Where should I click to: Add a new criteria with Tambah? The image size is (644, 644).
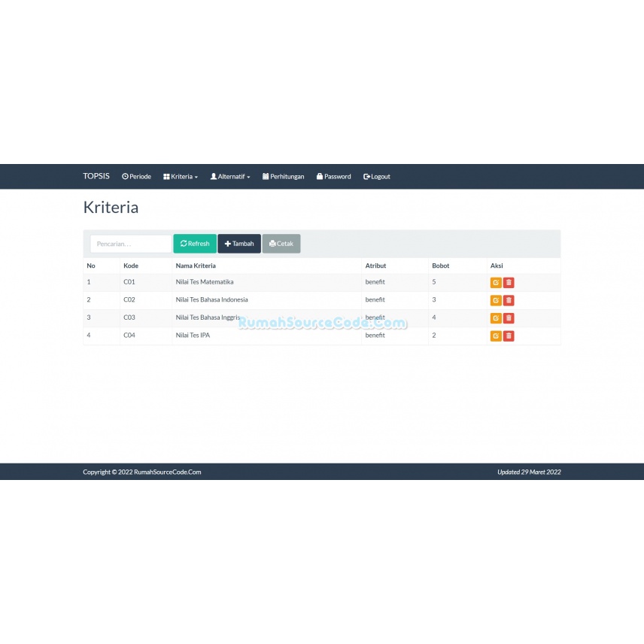239,244
